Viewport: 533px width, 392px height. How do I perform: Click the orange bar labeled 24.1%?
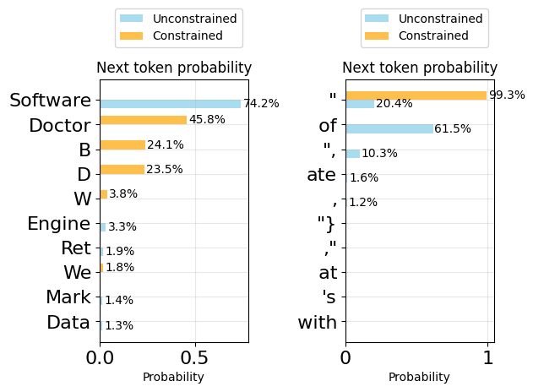[x=122, y=144]
